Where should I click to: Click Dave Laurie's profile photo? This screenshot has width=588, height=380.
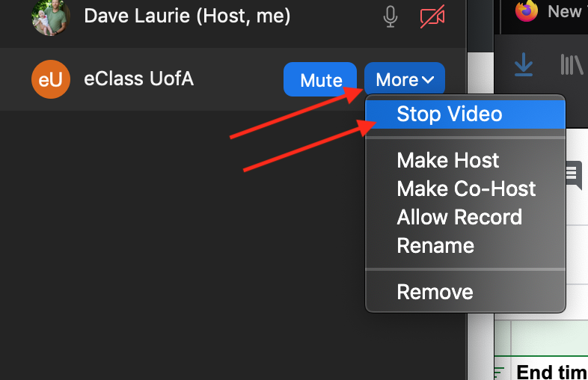(x=51, y=16)
